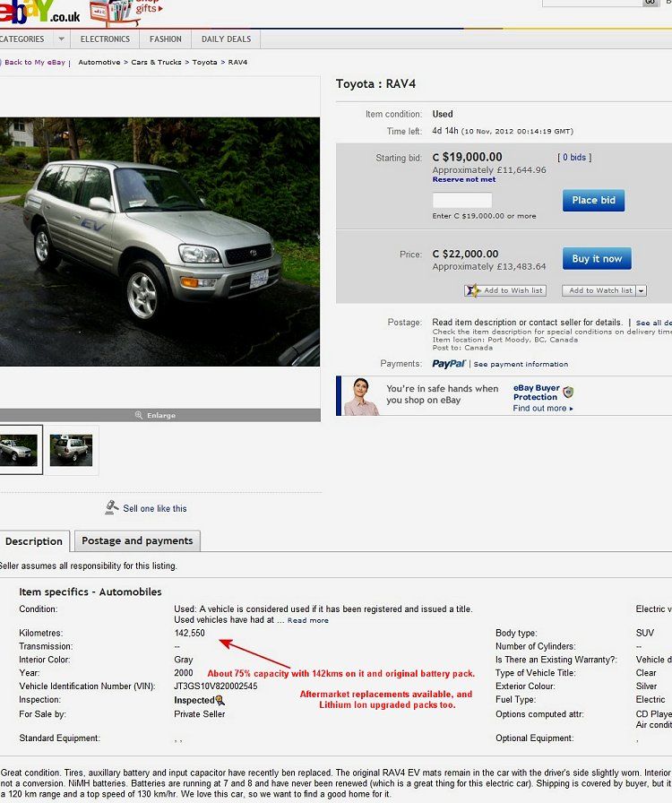This screenshot has width=672, height=803.
Task: Click the Toyota breadcrumb link
Action: tap(204, 62)
